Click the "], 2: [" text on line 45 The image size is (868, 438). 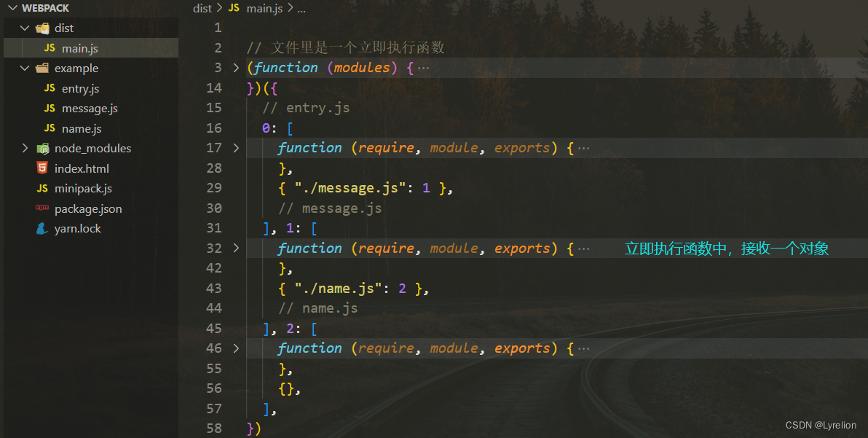290,329
